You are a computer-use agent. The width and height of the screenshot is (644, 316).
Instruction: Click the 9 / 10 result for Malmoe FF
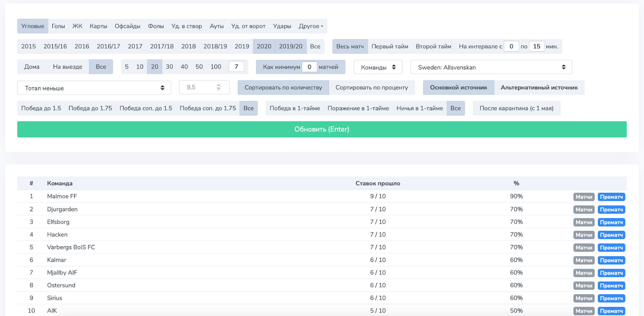378,196
